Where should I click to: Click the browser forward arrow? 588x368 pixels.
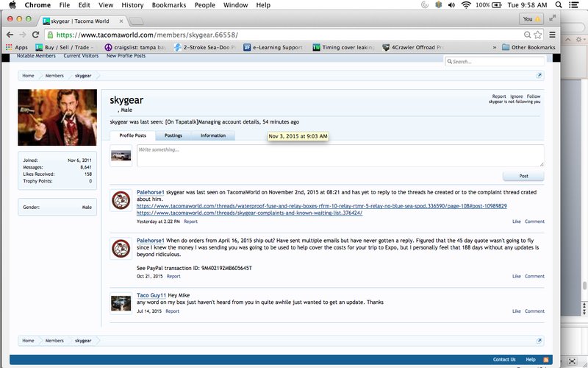[x=23, y=35]
